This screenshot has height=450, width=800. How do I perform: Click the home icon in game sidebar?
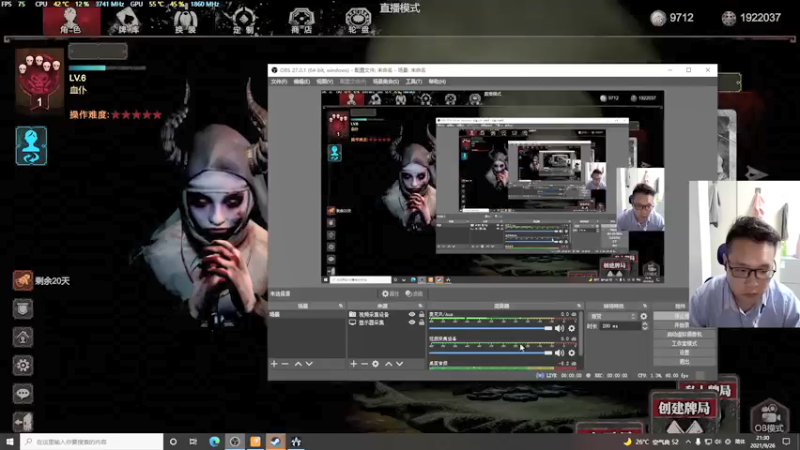23,337
